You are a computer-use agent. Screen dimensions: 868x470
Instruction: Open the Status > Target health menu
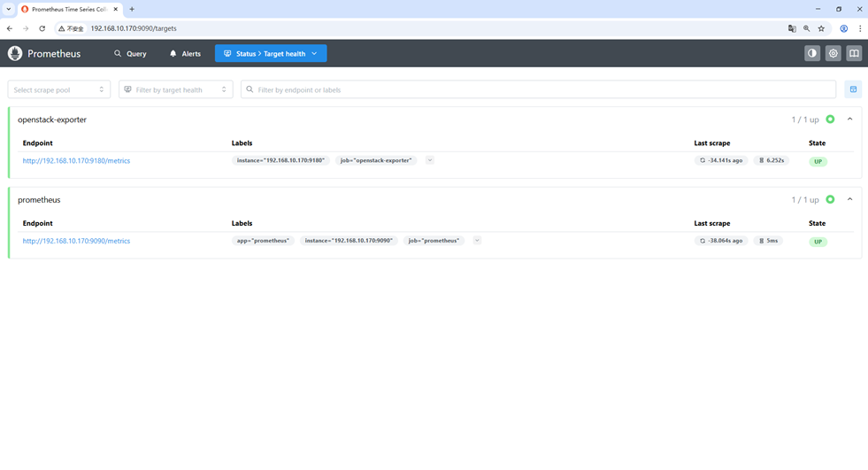click(271, 53)
